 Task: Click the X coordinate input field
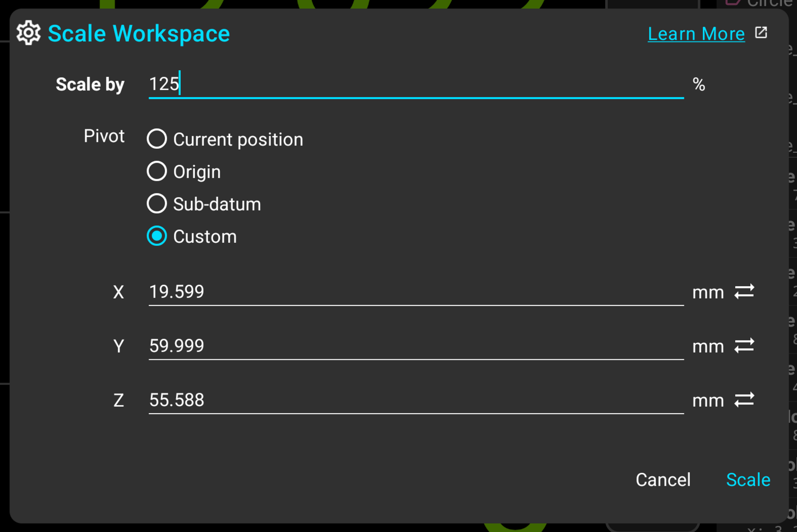(416, 292)
